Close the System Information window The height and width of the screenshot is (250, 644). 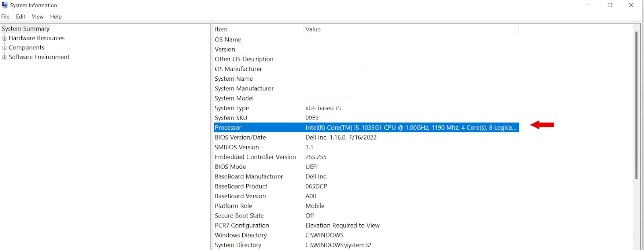[x=631, y=5]
